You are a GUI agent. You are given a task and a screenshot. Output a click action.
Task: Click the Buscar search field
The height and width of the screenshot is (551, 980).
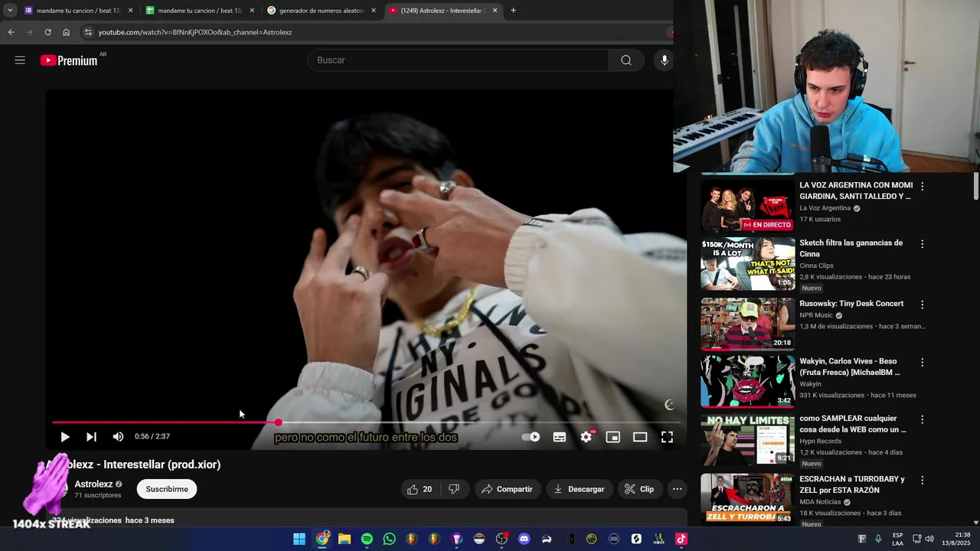pos(458,60)
